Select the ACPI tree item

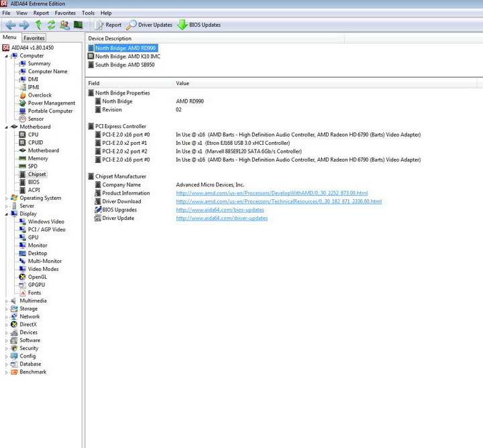34,190
